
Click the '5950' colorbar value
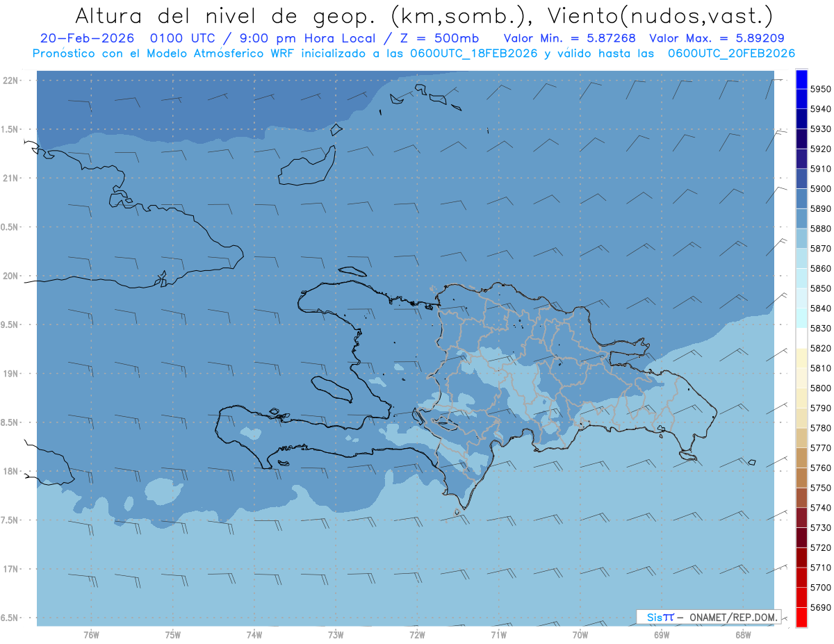coord(821,90)
